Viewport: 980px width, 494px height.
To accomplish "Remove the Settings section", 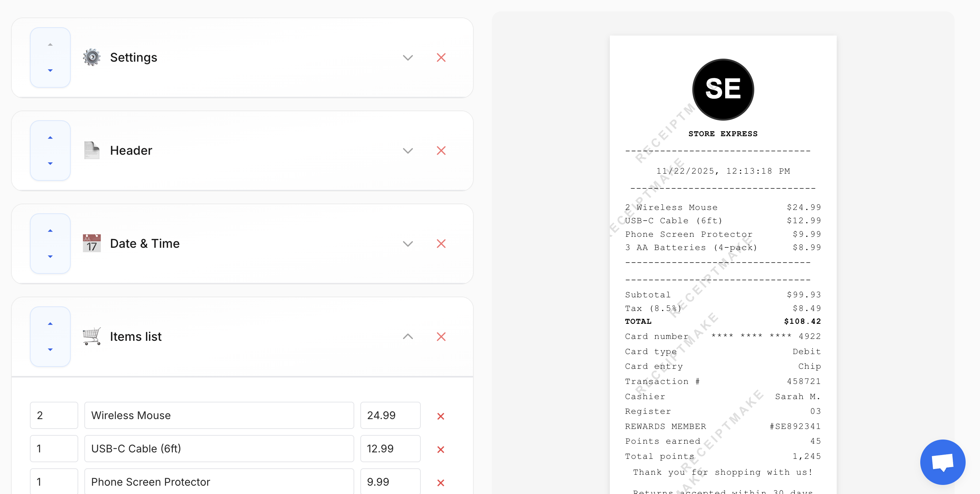I will (x=441, y=57).
